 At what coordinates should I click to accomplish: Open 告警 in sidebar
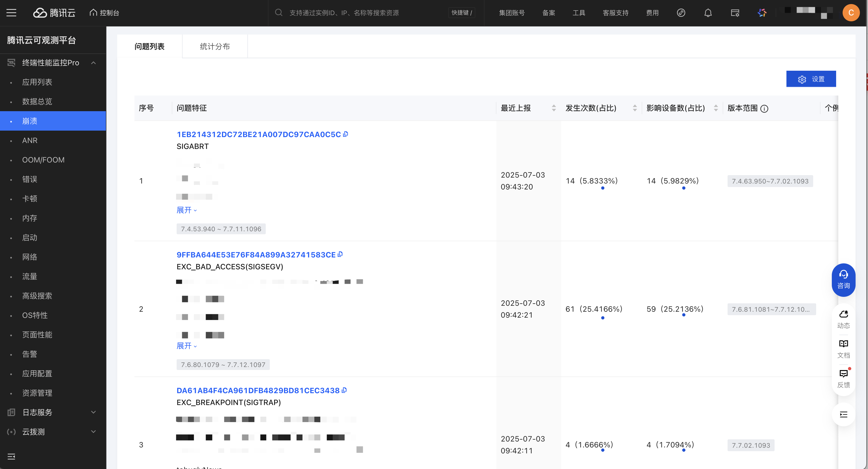[x=30, y=354]
